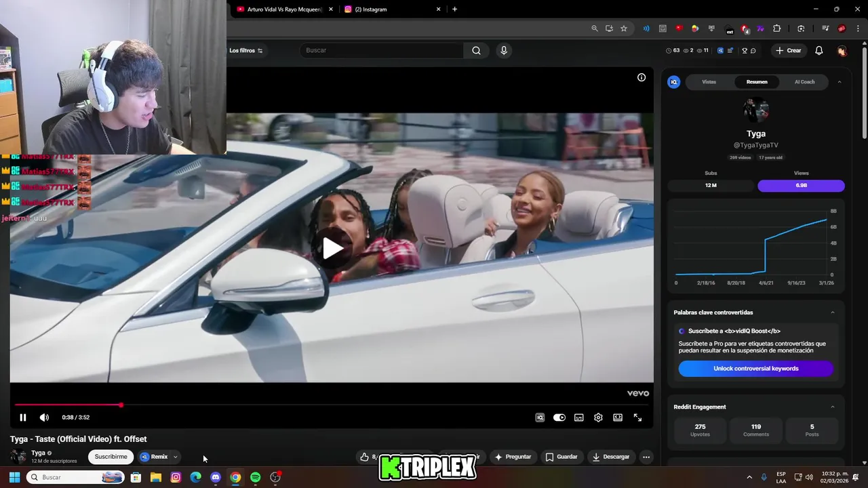Click the YouTube search field
The image size is (868, 488).
click(382, 50)
